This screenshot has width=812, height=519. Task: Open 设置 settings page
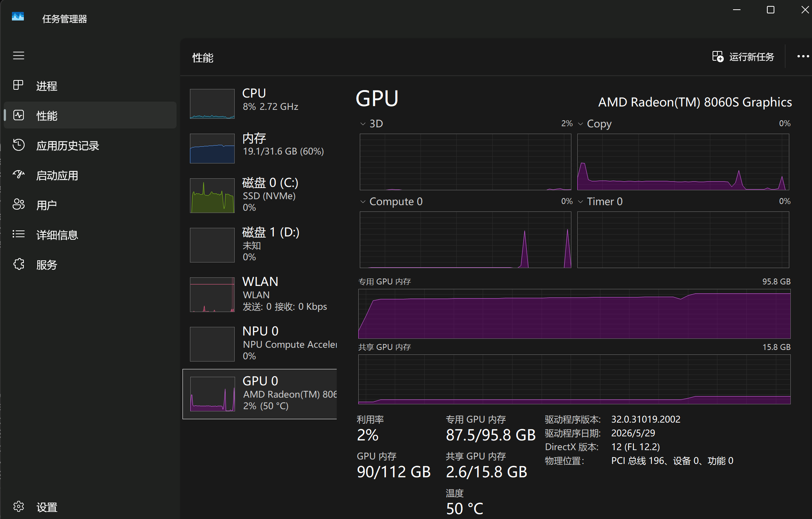[x=90, y=507]
